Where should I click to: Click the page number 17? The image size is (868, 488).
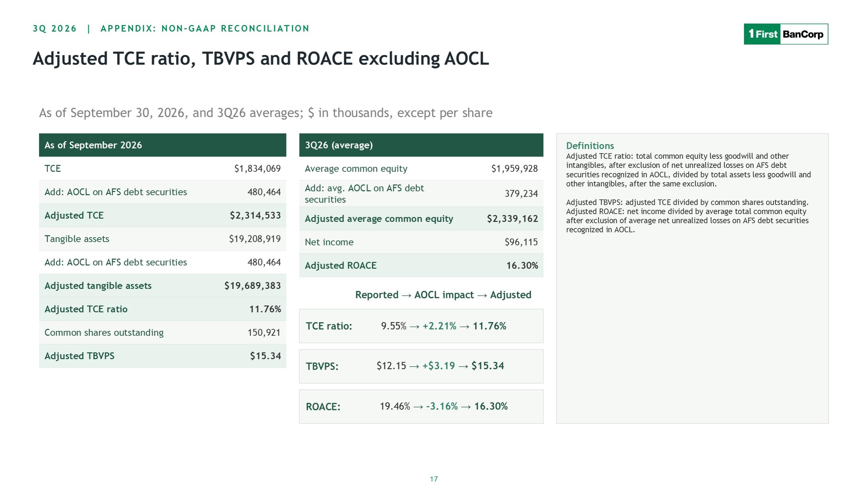coord(434,479)
